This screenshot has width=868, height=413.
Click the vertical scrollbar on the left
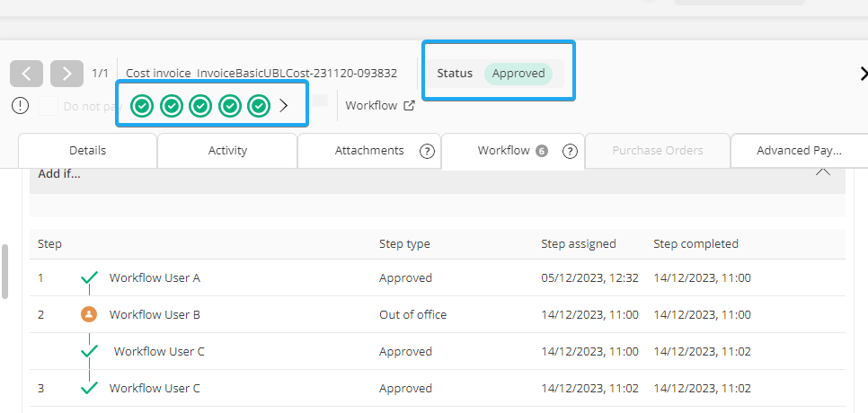[5, 271]
